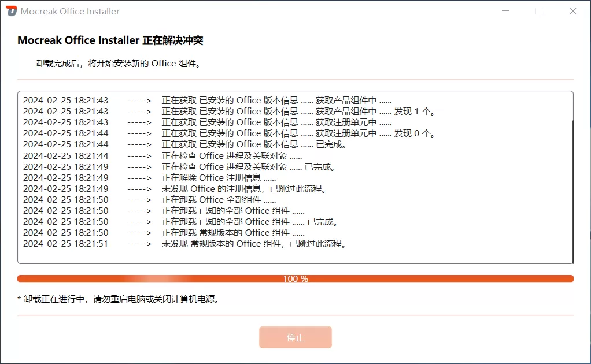Image resolution: width=591 pixels, height=364 pixels.
Task: Maximize the installer window
Action: click(540, 10)
